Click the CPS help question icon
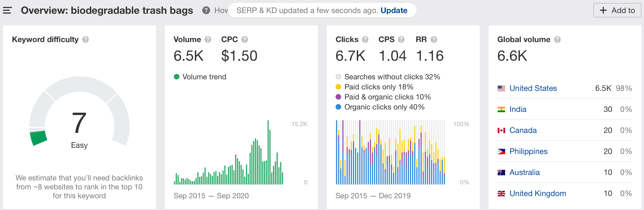The width and height of the screenshot is (644, 210). pos(401,39)
